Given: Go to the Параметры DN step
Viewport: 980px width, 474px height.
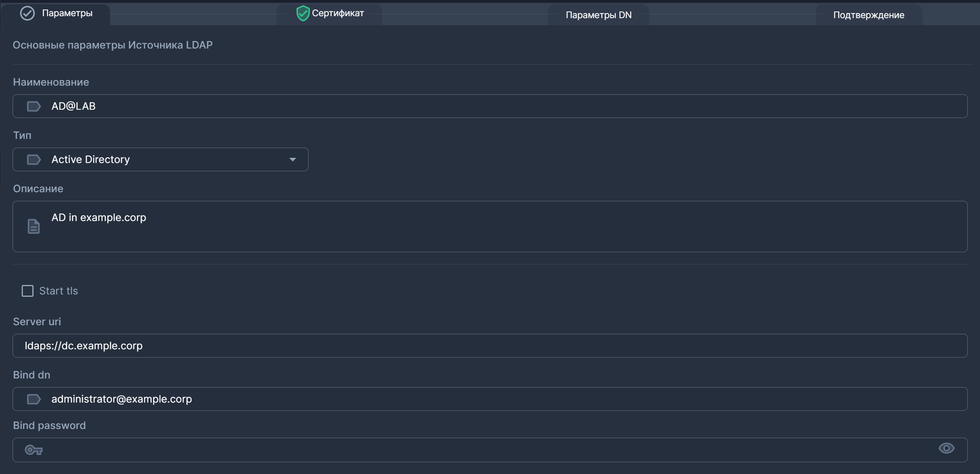Looking at the screenshot, I should click(598, 15).
